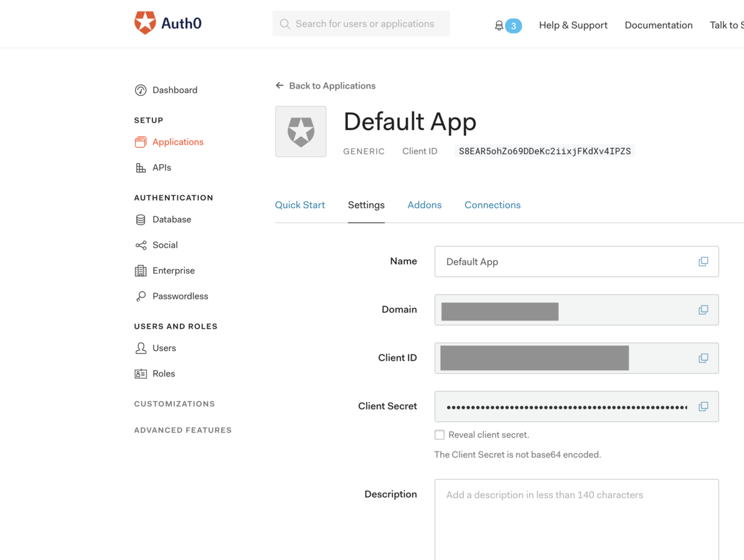
Task: Click the Auth0 logo
Action: point(168,24)
